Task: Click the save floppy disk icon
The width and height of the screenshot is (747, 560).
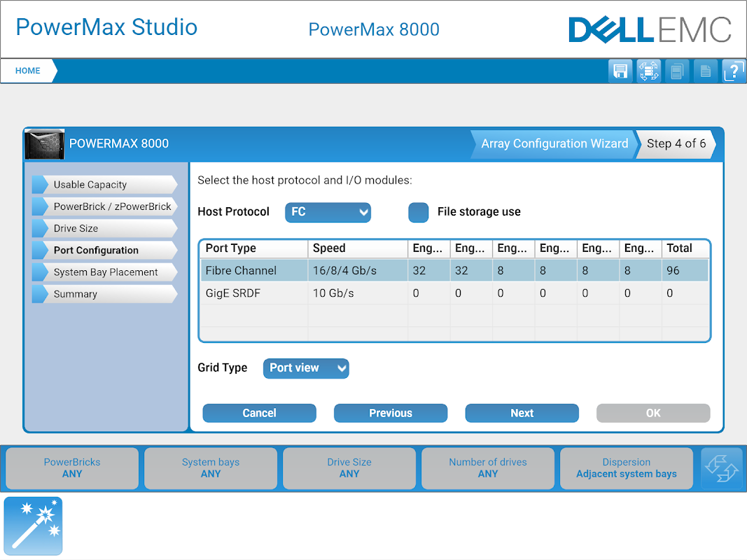Action: [620, 71]
